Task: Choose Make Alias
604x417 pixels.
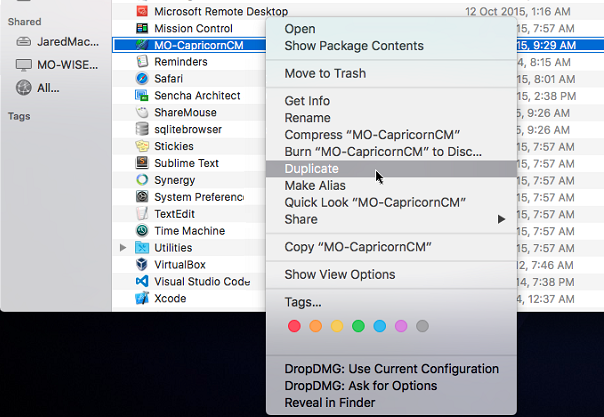Action: point(391,186)
